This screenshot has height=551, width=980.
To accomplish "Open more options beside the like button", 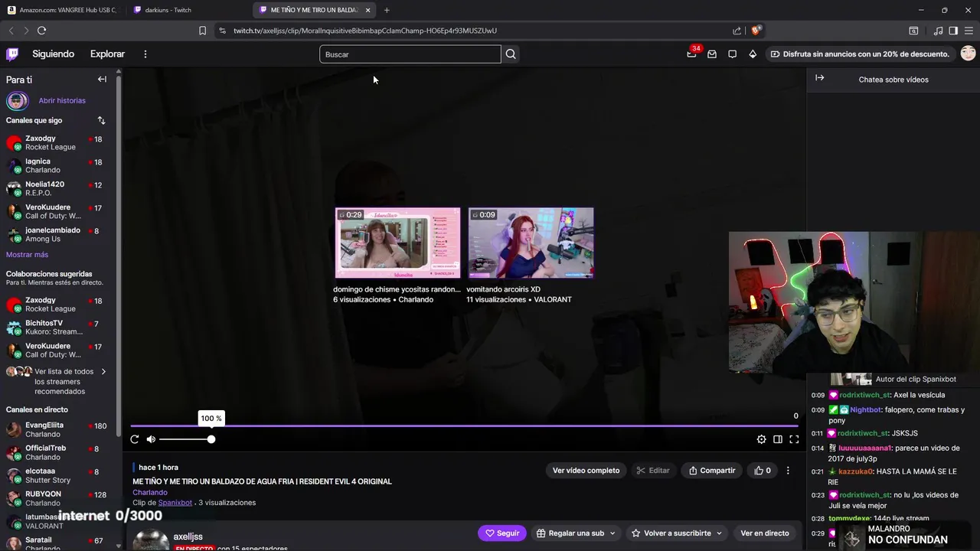I will click(788, 471).
